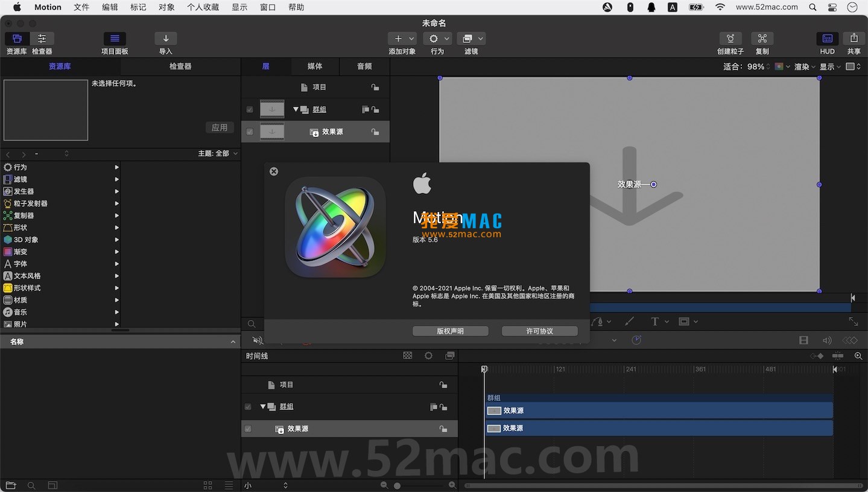Switch to the 检查器 panel tab
Viewport: 868px width, 492px height.
click(180, 66)
